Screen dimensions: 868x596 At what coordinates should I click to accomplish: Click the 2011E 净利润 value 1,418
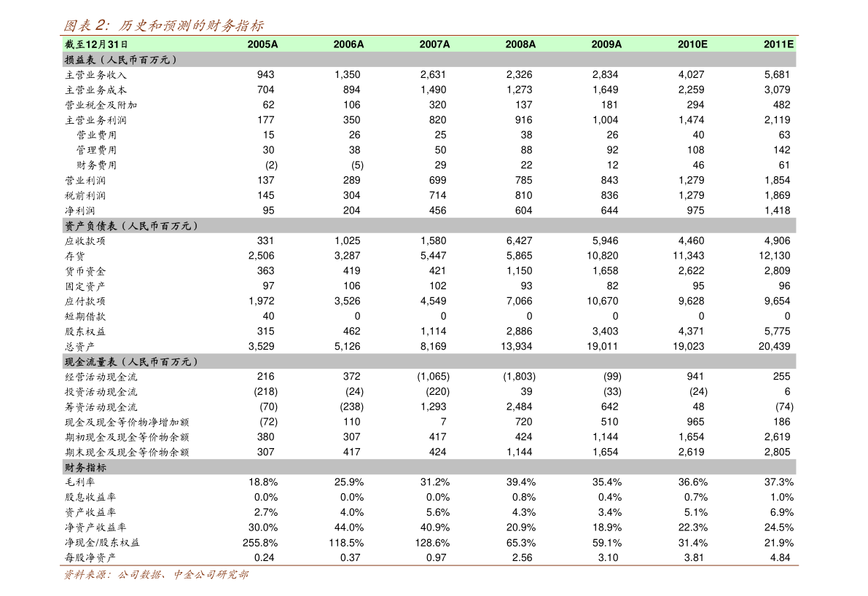(x=777, y=211)
